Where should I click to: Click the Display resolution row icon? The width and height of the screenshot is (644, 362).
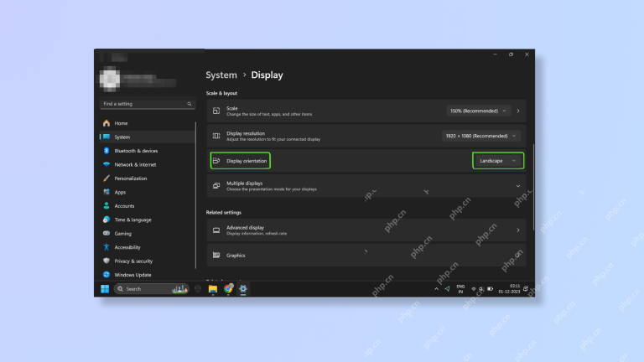(216, 136)
